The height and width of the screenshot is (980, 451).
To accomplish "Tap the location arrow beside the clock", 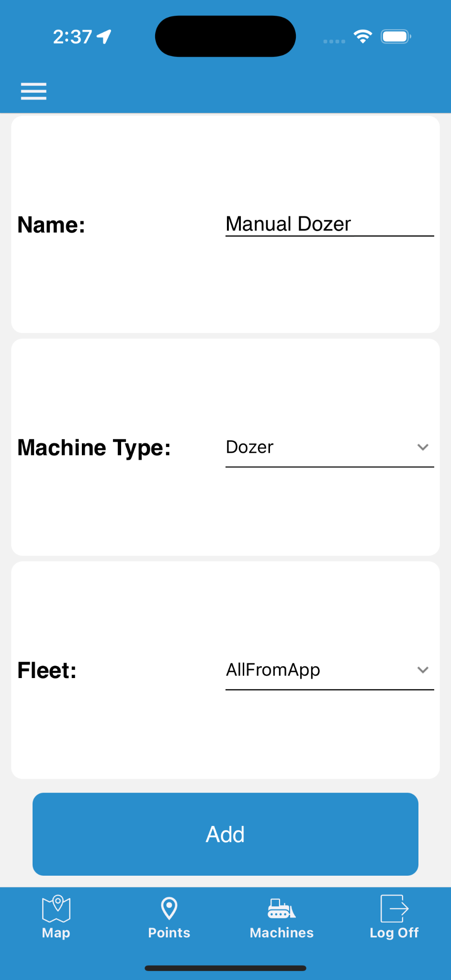I will click(104, 36).
